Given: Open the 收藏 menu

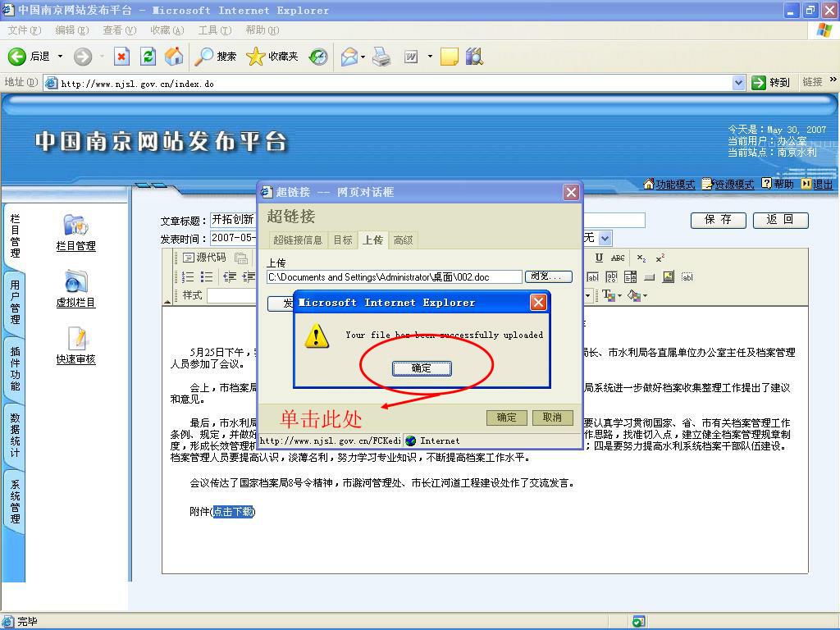Looking at the screenshot, I should 167,30.
